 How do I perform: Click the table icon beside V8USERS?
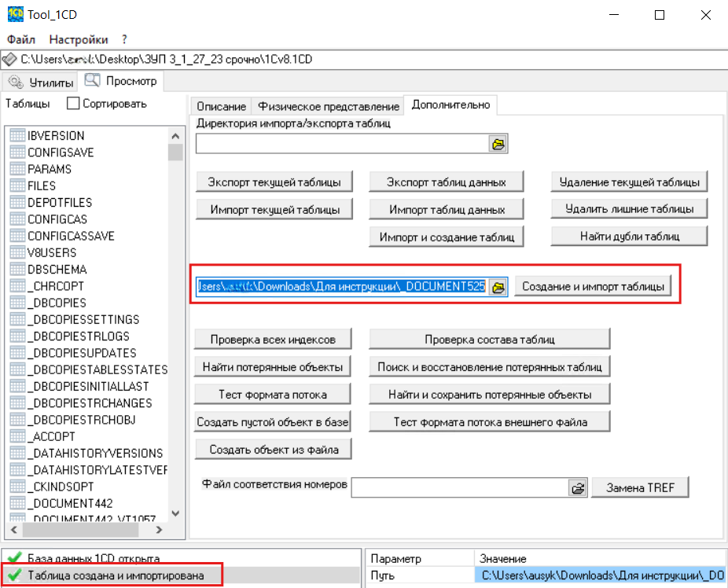(17, 252)
